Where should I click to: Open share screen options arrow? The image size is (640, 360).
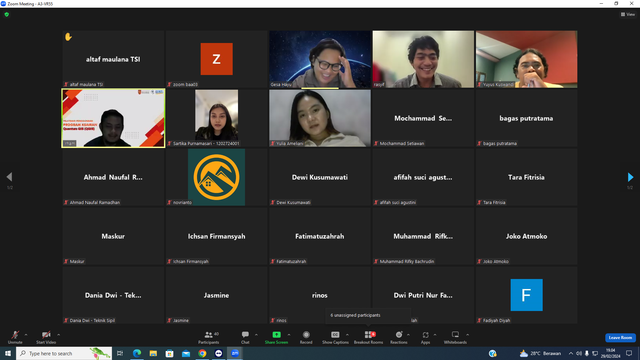coord(289,335)
